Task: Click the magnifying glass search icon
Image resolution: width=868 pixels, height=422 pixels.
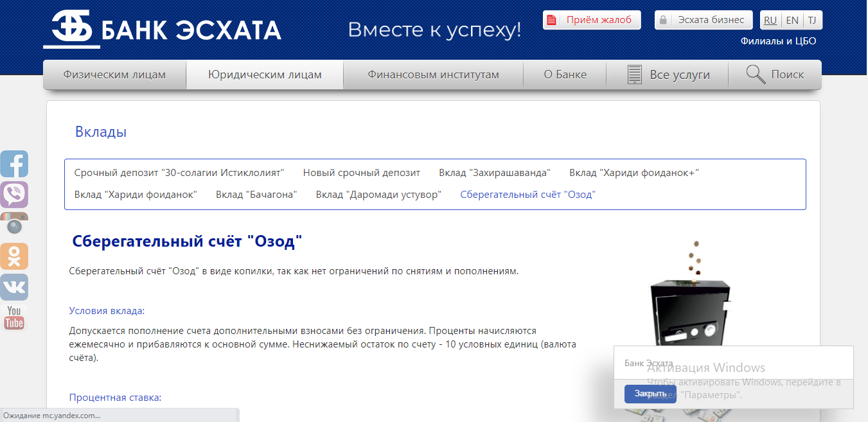Action: [x=756, y=75]
